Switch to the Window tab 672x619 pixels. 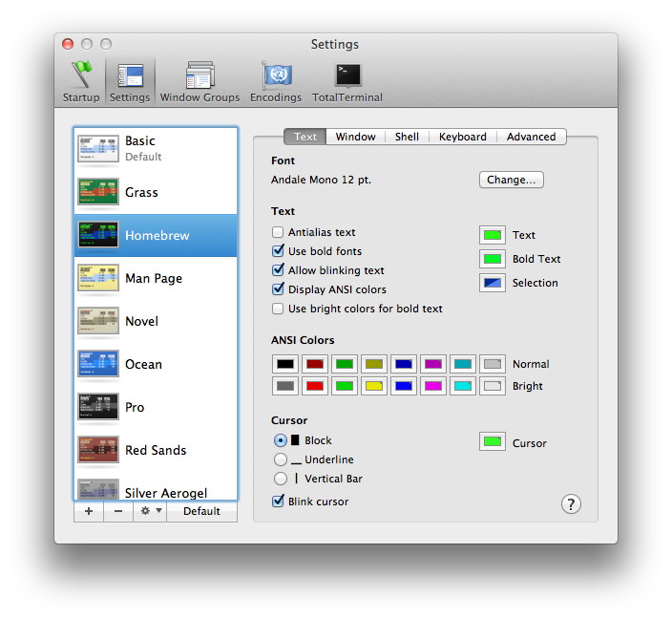[355, 137]
